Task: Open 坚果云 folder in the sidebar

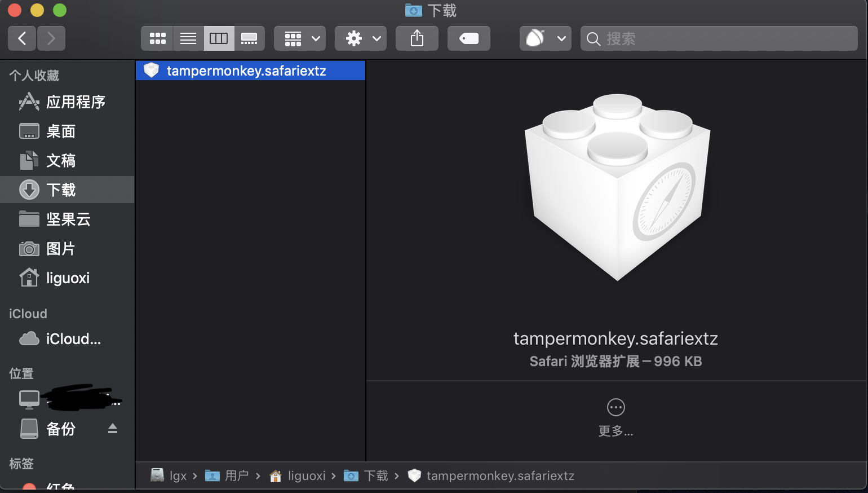Action: [x=67, y=219]
